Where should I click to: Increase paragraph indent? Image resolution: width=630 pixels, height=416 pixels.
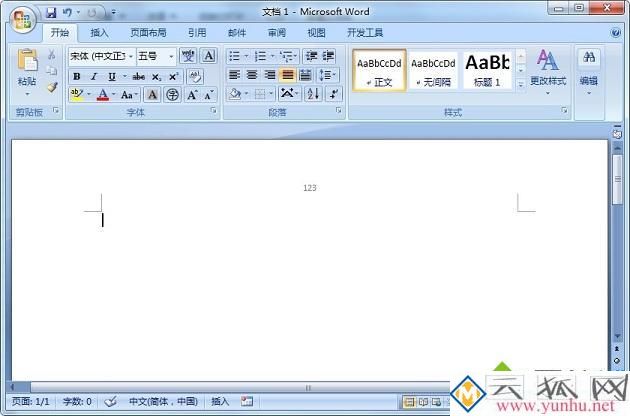[x=328, y=56]
